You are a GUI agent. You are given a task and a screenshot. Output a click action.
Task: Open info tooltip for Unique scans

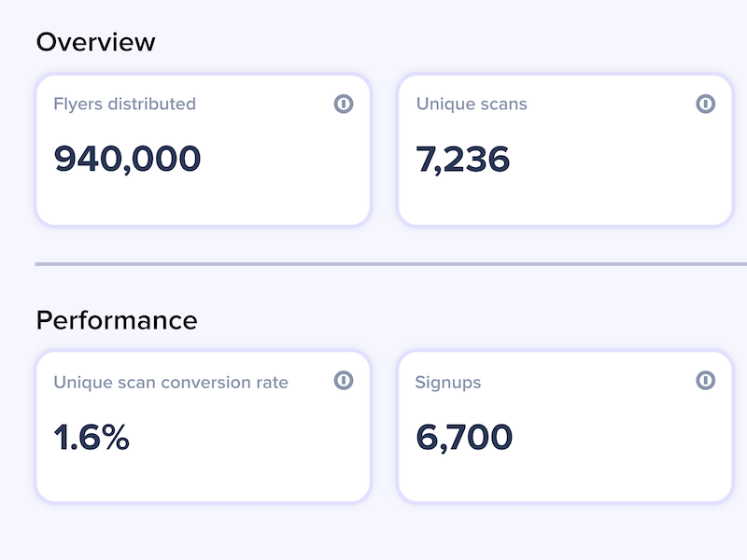pyautogui.click(x=706, y=104)
